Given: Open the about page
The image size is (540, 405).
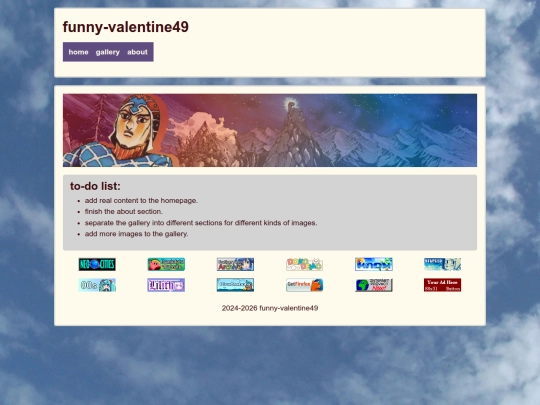Looking at the screenshot, I should click(x=137, y=52).
